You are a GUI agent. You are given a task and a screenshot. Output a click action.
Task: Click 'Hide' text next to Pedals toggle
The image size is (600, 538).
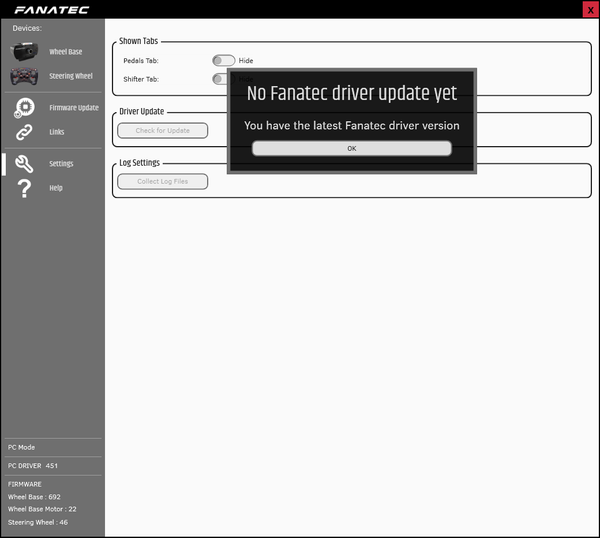coord(246,60)
